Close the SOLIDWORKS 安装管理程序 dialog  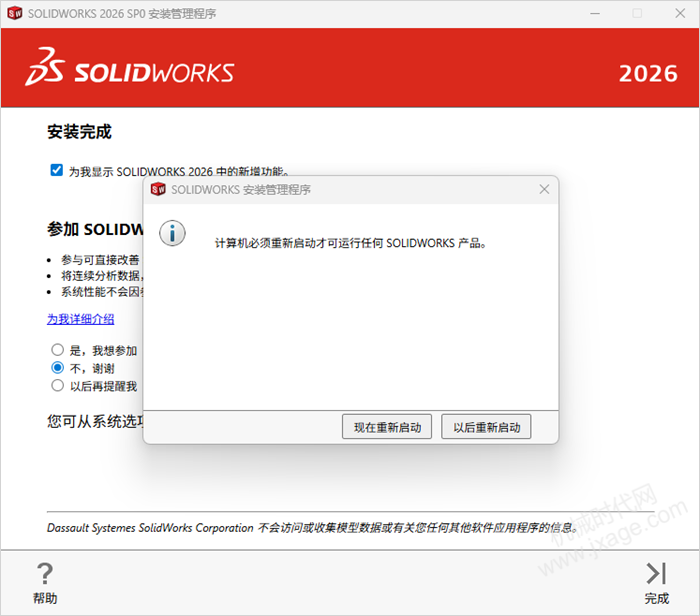click(544, 189)
